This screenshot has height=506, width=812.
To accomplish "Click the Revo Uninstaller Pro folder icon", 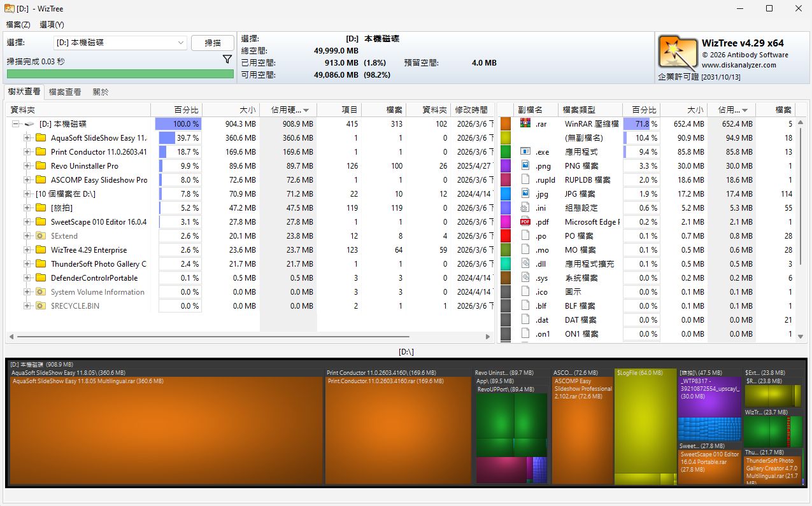I will point(41,166).
